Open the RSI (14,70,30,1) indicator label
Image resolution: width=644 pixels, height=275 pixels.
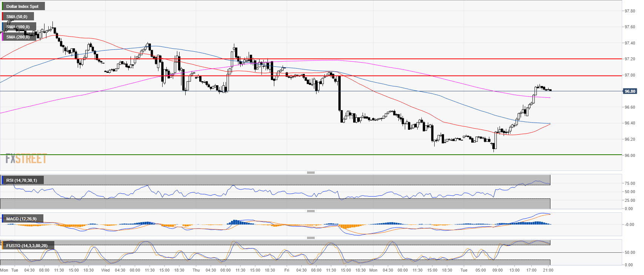tap(22, 180)
